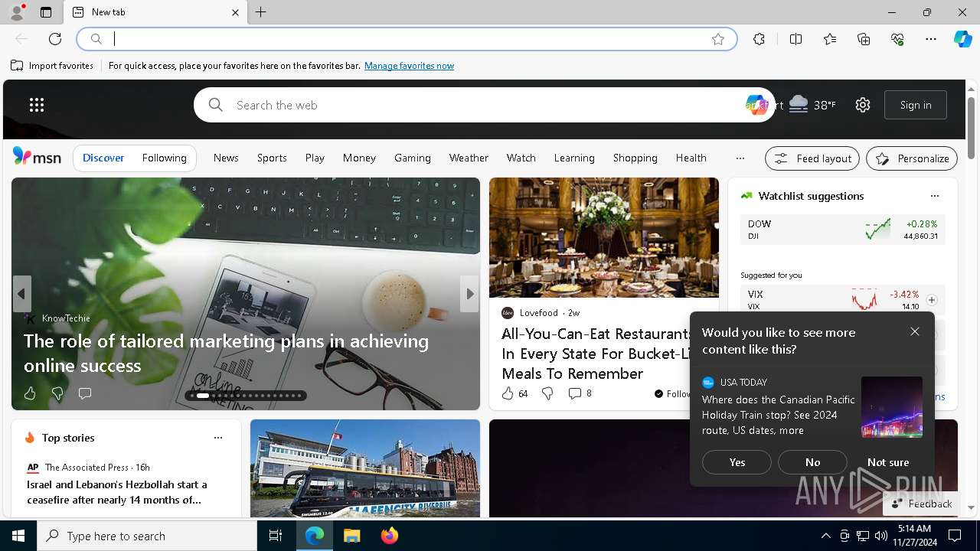
Task: Answer Yes to more content prompt
Action: [737, 462]
